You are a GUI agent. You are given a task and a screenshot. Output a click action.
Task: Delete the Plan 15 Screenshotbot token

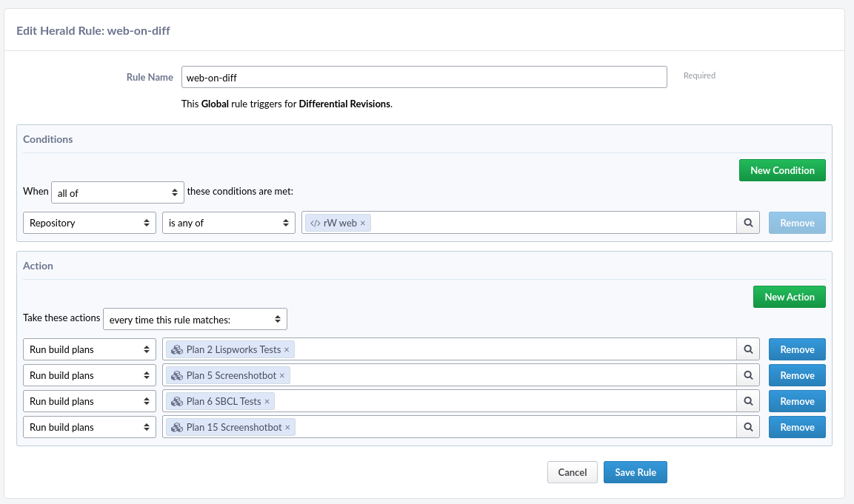287,428
